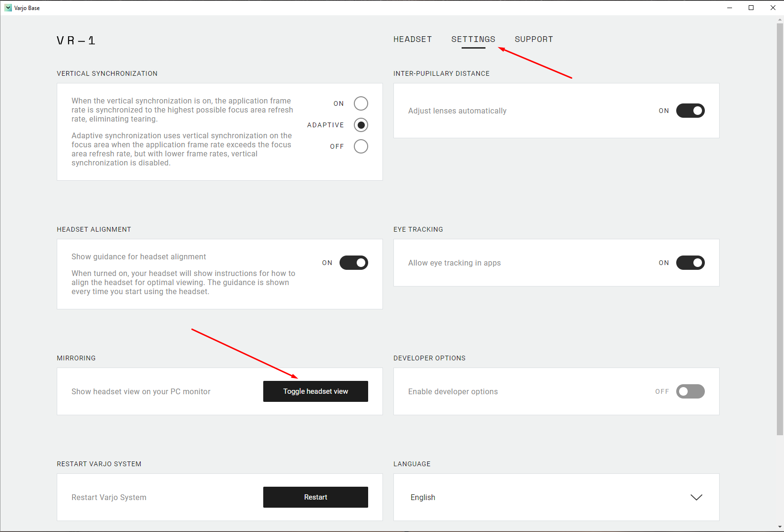Click the INTER-PUPILLARY DISTANCE heading

pyautogui.click(x=441, y=73)
